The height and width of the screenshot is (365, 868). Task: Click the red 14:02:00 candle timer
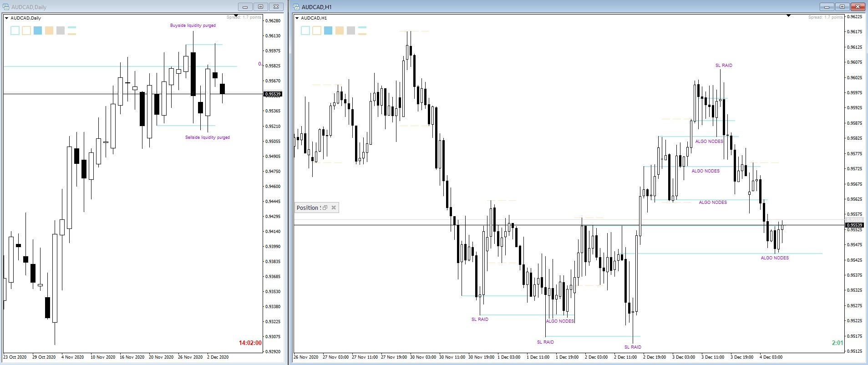coord(250,343)
